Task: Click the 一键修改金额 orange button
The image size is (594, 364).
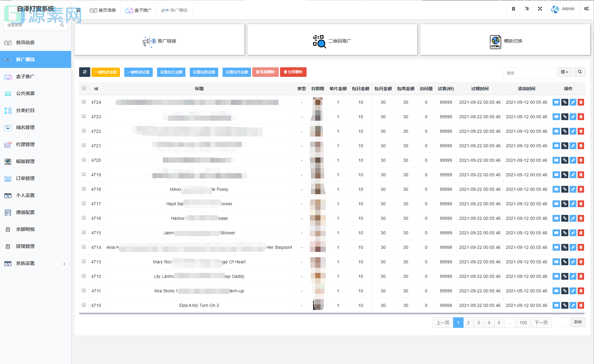Action: tap(106, 72)
